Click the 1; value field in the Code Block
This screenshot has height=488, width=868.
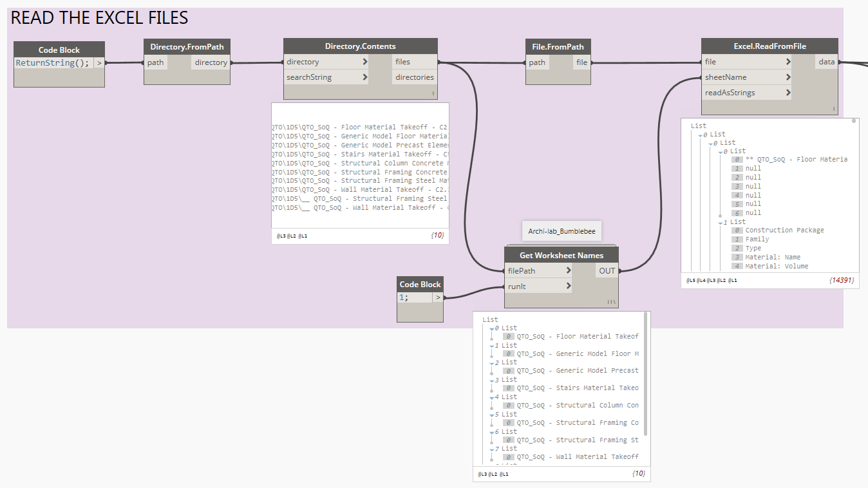coord(412,299)
